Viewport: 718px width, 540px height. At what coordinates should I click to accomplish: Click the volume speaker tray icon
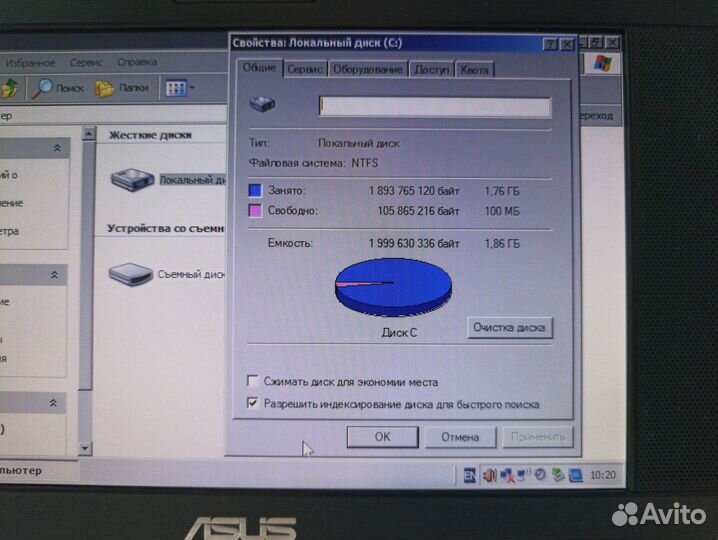point(489,475)
